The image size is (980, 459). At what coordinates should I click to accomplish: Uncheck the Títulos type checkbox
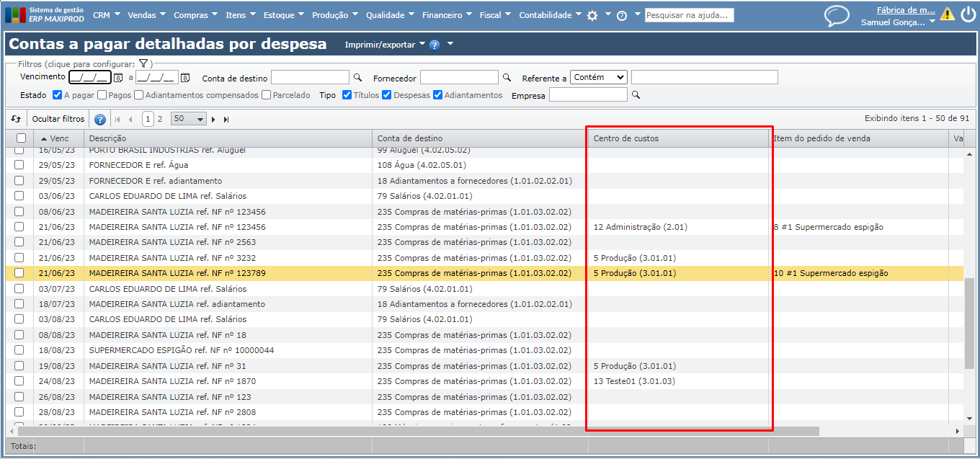(347, 95)
